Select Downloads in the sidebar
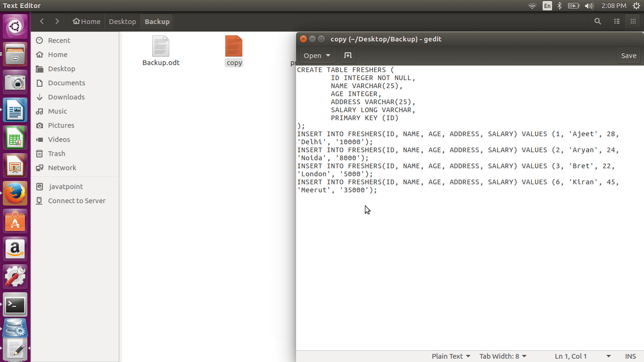 [x=66, y=97]
